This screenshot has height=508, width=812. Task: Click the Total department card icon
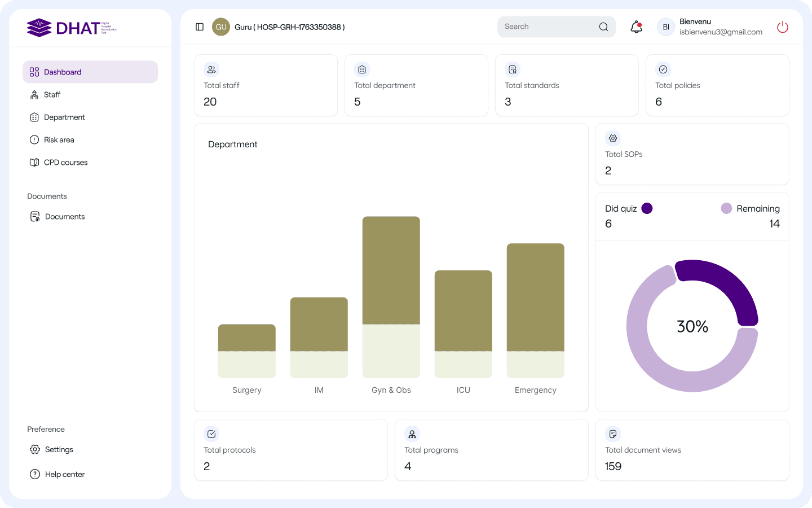(x=362, y=69)
